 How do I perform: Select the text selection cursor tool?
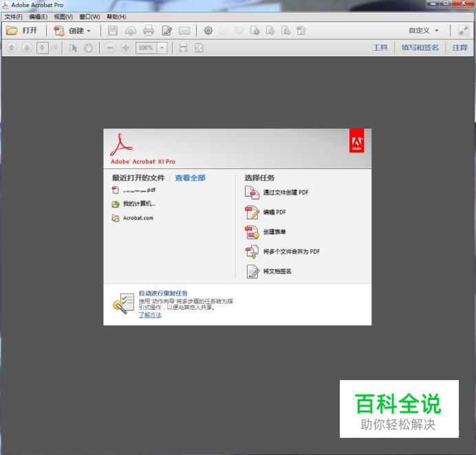(x=73, y=47)
